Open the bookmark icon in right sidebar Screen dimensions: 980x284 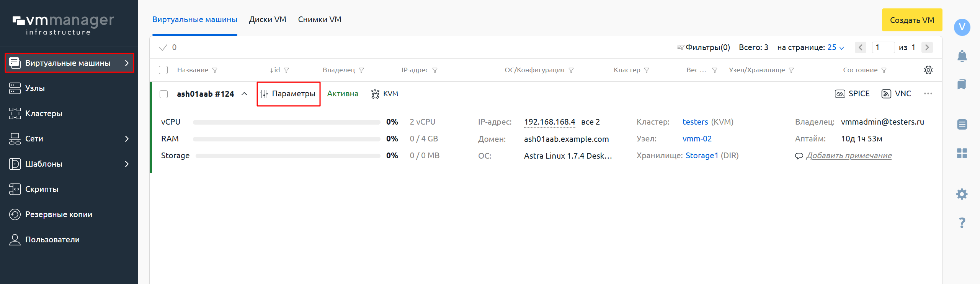[x=962, y=84]
